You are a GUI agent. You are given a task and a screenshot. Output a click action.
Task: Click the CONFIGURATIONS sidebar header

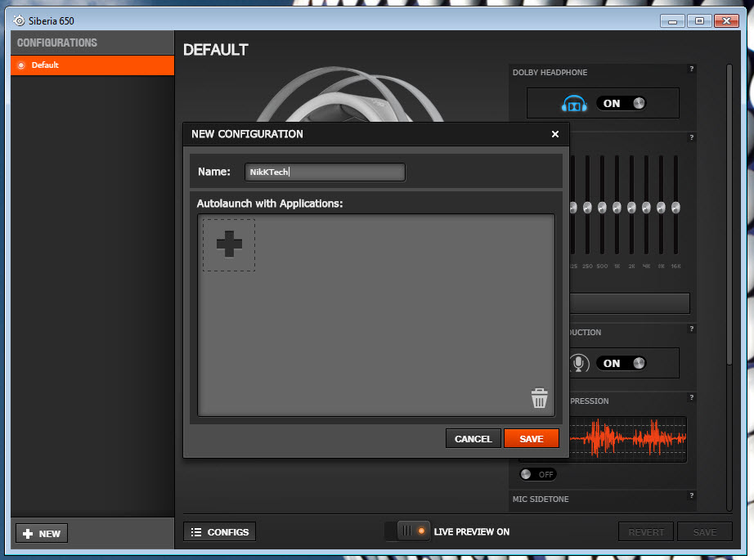[57, 43]
